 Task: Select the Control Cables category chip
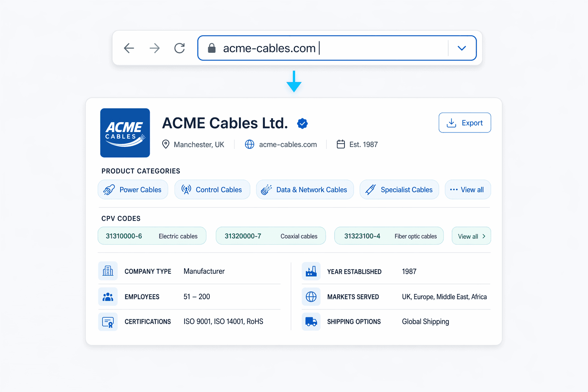[x=212, y=189]
